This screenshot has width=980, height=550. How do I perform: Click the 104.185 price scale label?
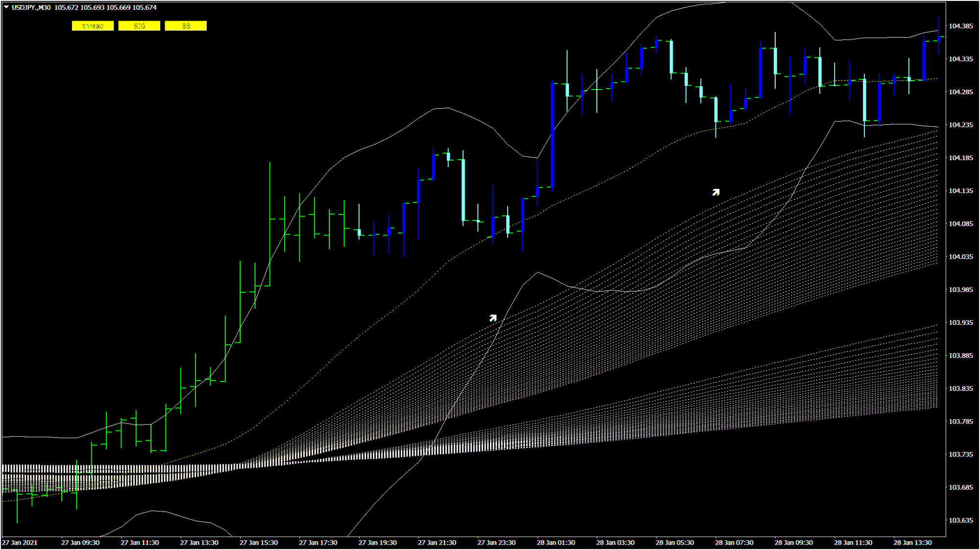pos(961,158)
